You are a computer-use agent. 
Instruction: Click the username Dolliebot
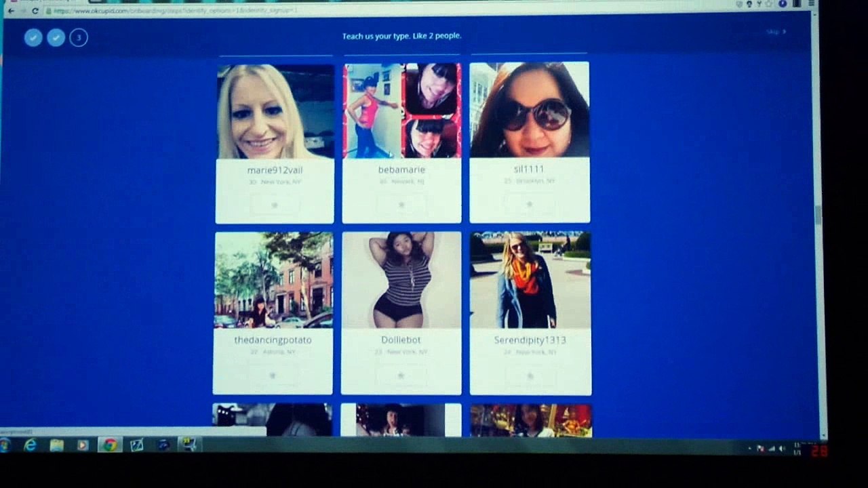pyautogui.click(x=401, y=340)
